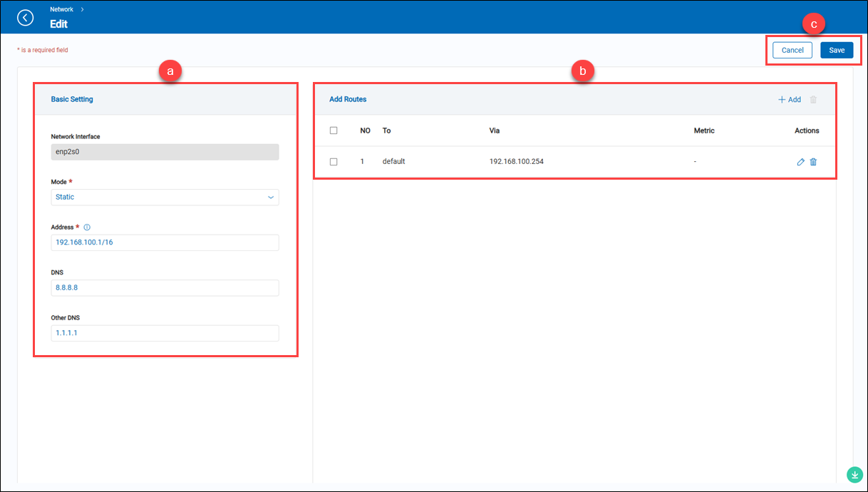The image size is (868, 492).
Task: Delete the default route via row trash icon
Action: click(813, 162)
